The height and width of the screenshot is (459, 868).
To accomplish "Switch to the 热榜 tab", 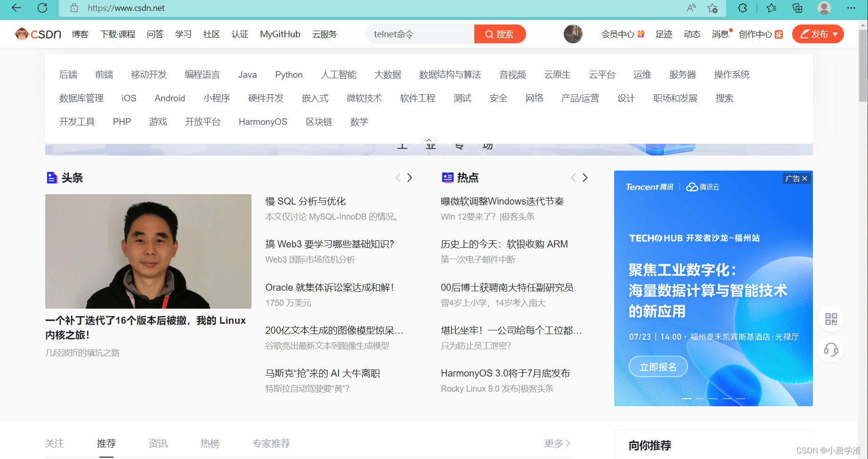I will pos(210,443).
